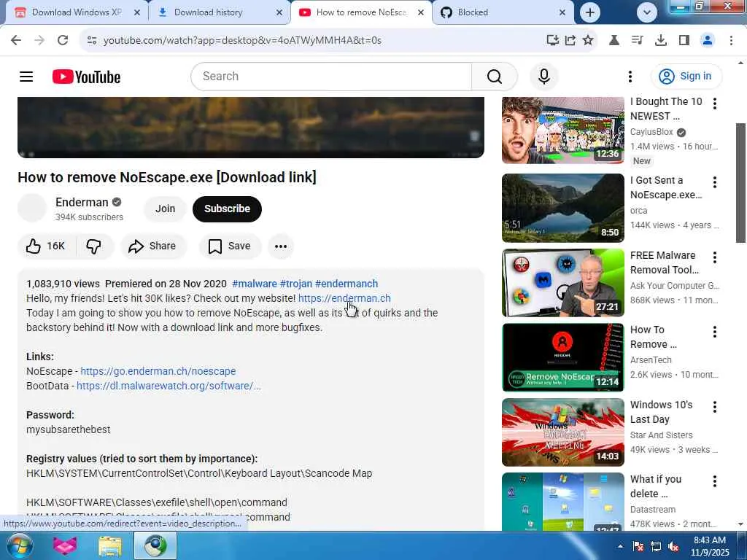Open ArsenTech How To Remove thumbnail
This screenshot has height=560, width=747.
pyautogui.click(x=562, y=357)
